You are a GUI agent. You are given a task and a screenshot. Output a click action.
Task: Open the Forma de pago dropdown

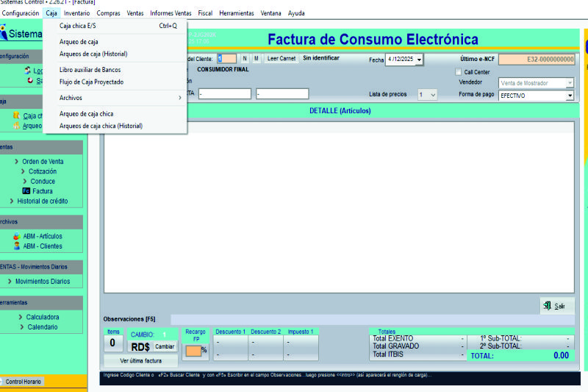570,96
